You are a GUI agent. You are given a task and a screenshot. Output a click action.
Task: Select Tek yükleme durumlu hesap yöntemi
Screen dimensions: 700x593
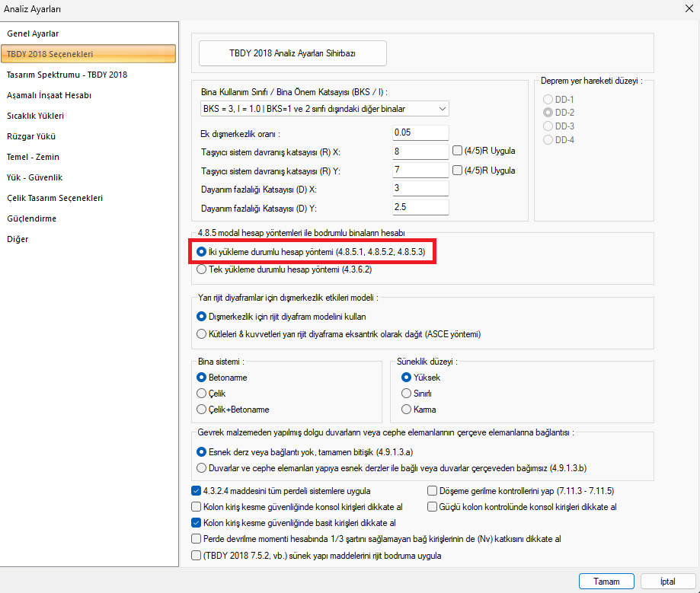click(x=202, y=269)
